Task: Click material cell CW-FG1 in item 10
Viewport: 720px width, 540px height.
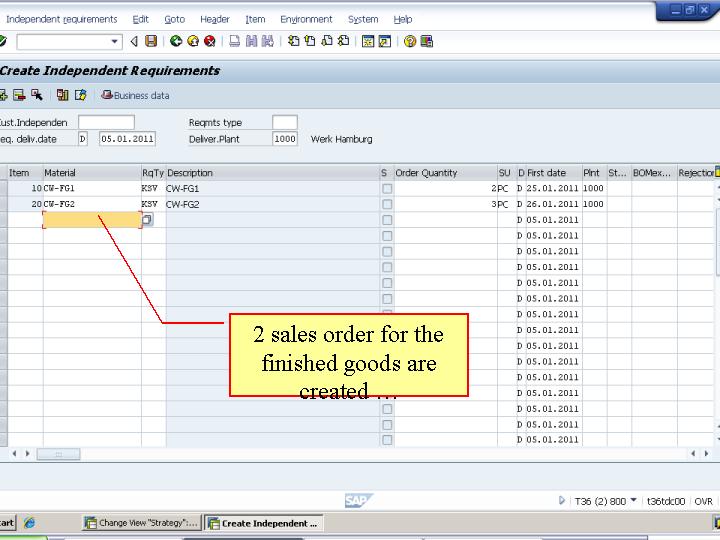Action: [92, 188]
